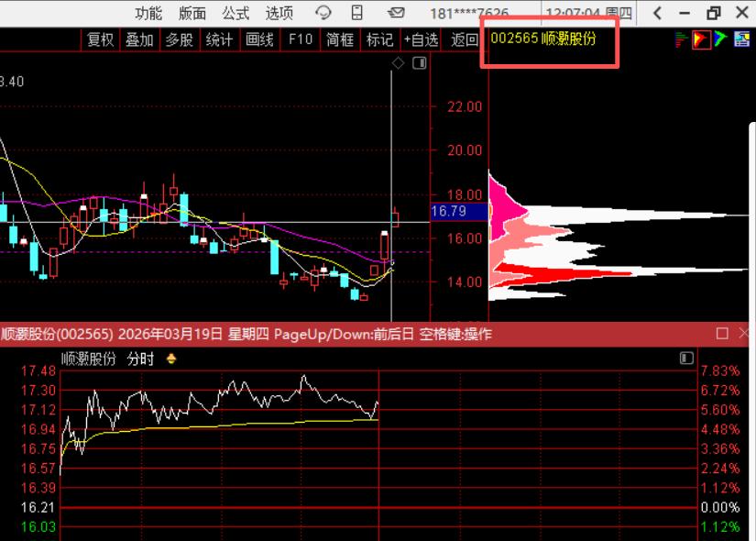Open the 选项 menu
Viewport: 756px width, 541px height.
click(279, 13)
